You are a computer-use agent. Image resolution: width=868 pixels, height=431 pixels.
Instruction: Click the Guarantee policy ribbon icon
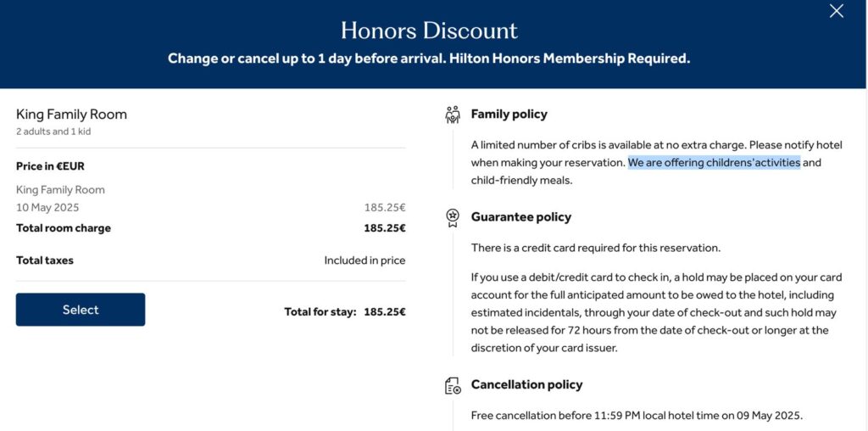tap(453, 217)
